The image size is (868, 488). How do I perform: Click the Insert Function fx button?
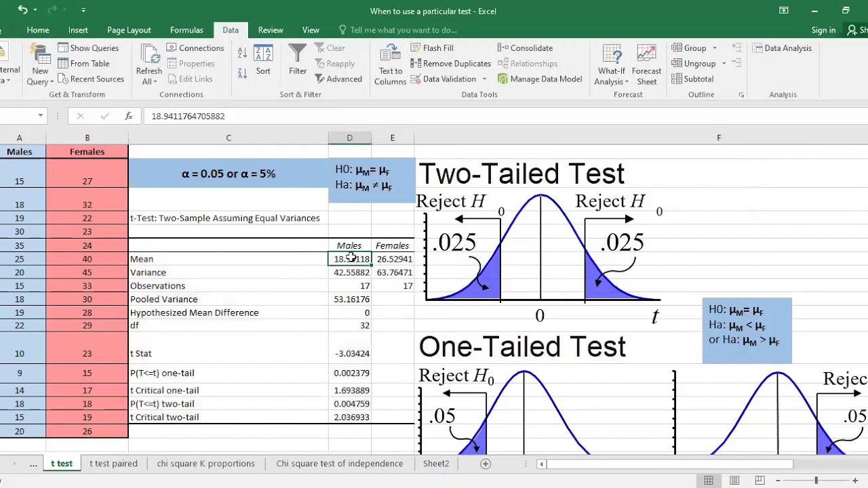[x=128, y=117]
